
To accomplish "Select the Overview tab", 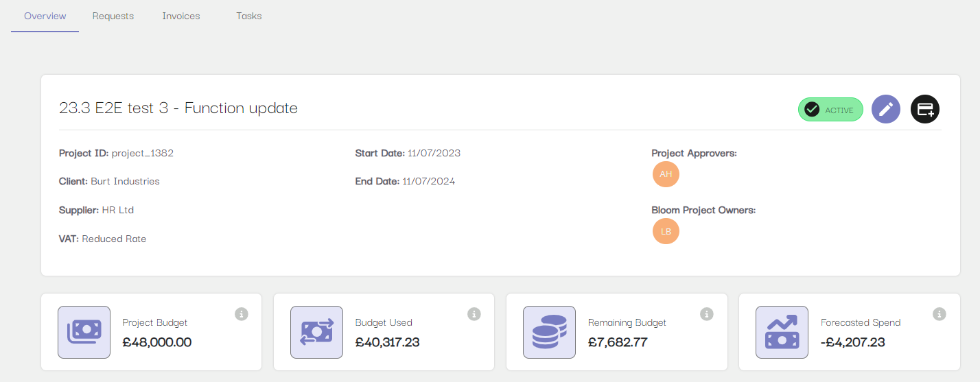I will click(x=45, y=16).
